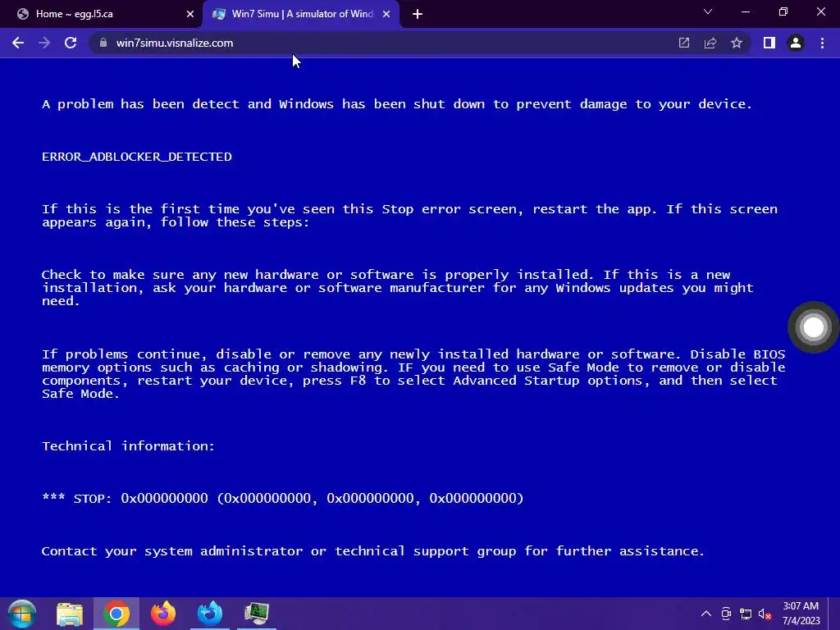Screen dimensions: 840x630
Task: Open File Explorer from taskbar
Action: tap(70, 614)
